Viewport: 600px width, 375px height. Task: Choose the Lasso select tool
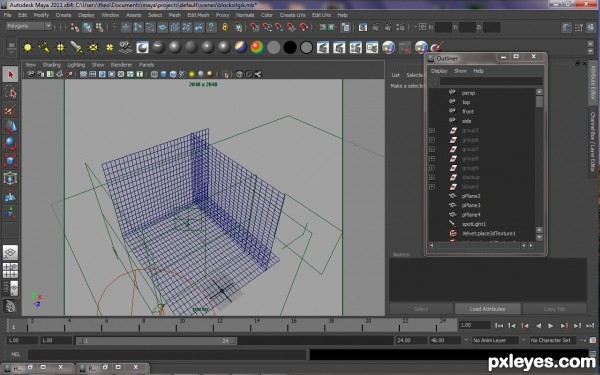point(10,92)
